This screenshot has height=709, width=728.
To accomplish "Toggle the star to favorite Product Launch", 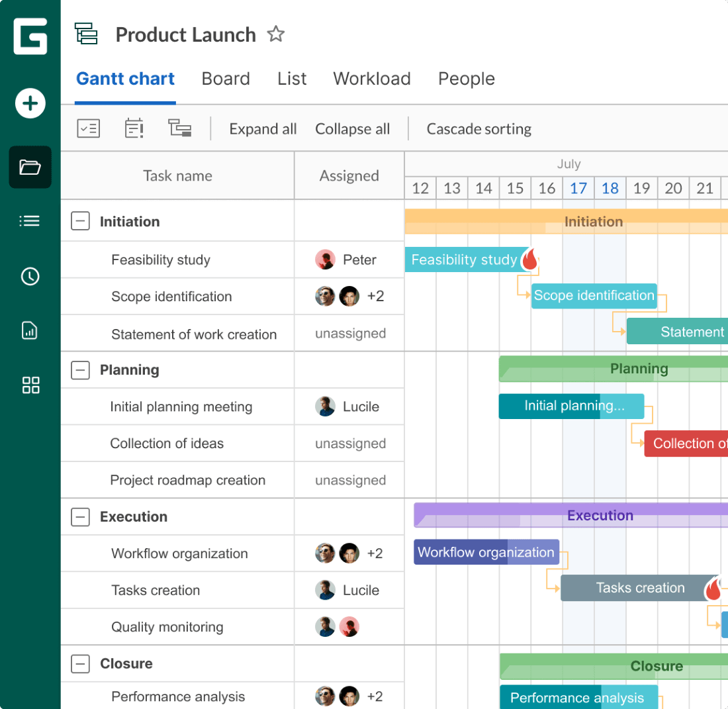I will [276, 34].
